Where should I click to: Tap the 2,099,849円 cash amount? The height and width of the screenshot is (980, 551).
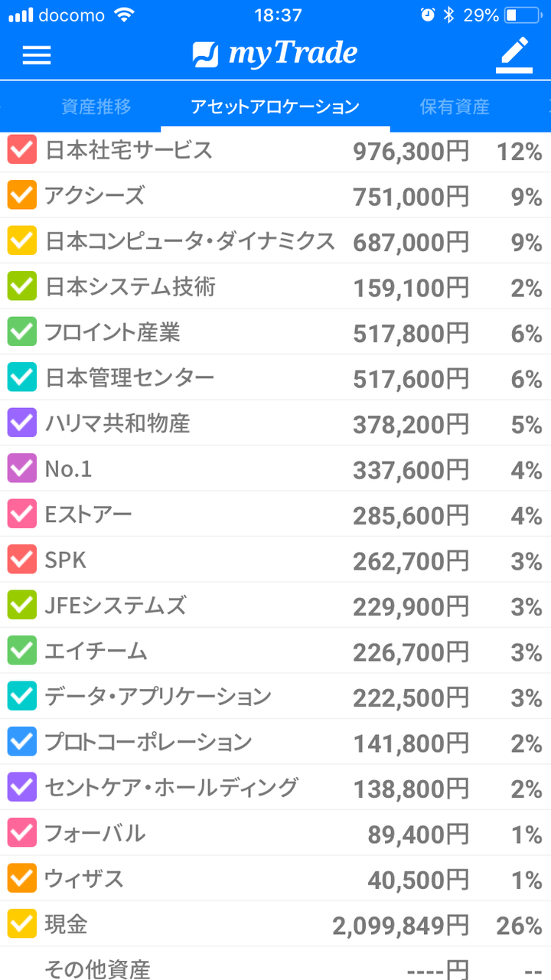click(400, 926)
